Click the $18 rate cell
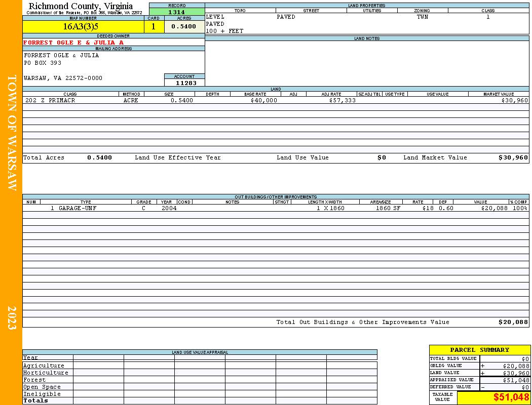The height and width of the screenshot is (405, 532). coord(428,208)
